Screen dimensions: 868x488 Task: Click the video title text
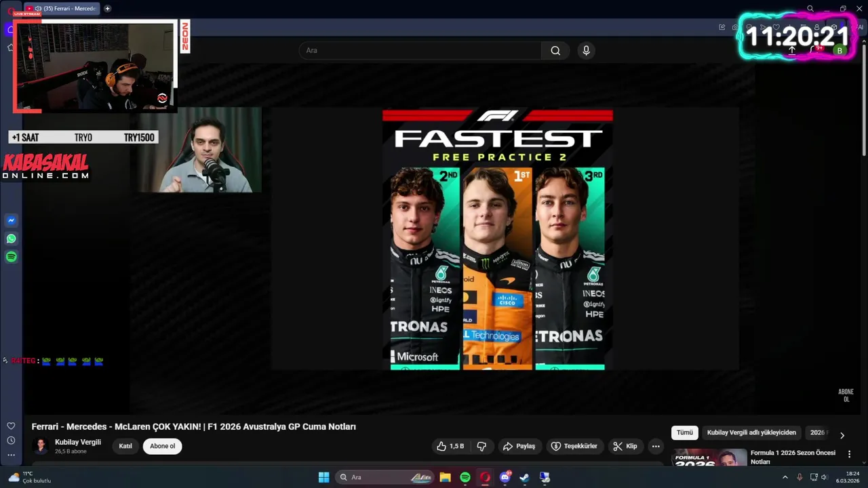pos(193,426)
